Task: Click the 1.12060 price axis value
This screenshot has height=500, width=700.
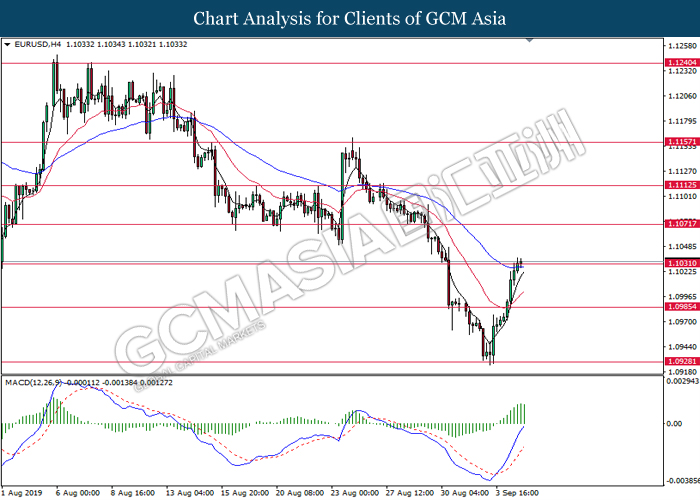Action: (683, 96)
